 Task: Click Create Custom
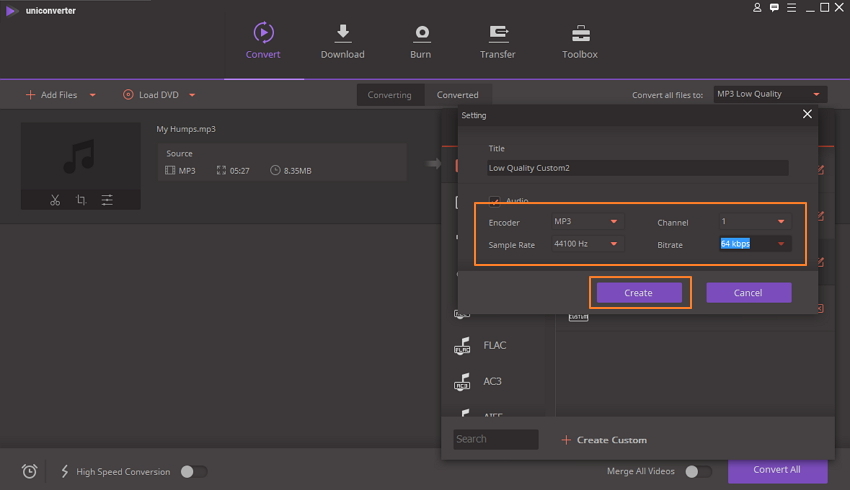(604, 440)
